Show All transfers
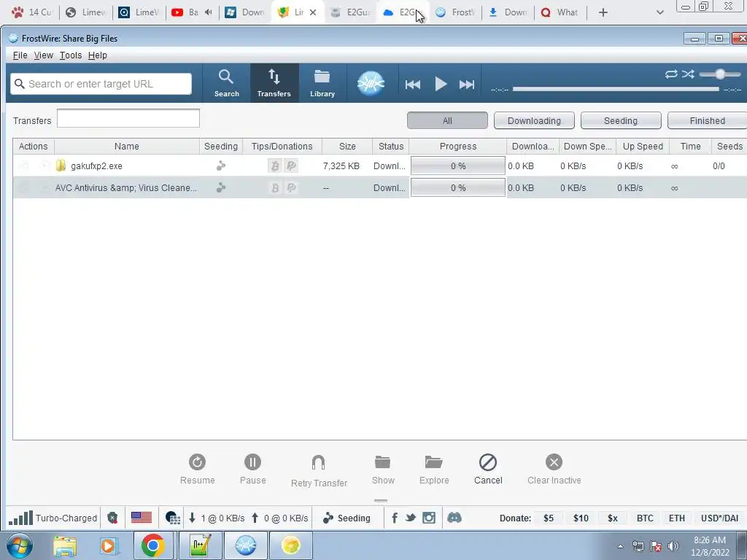The width and height of the screenshot is (747, 560). [x=447, y=120]
